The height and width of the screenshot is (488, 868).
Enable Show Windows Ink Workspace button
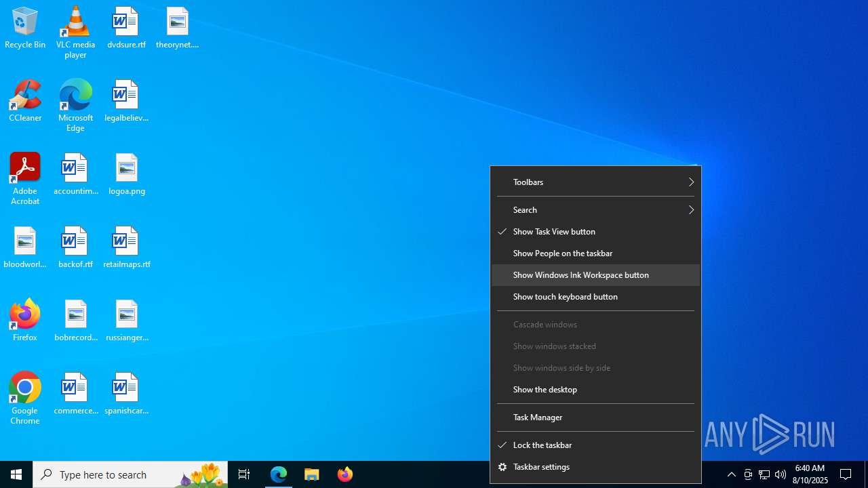(x=595, y=275)
